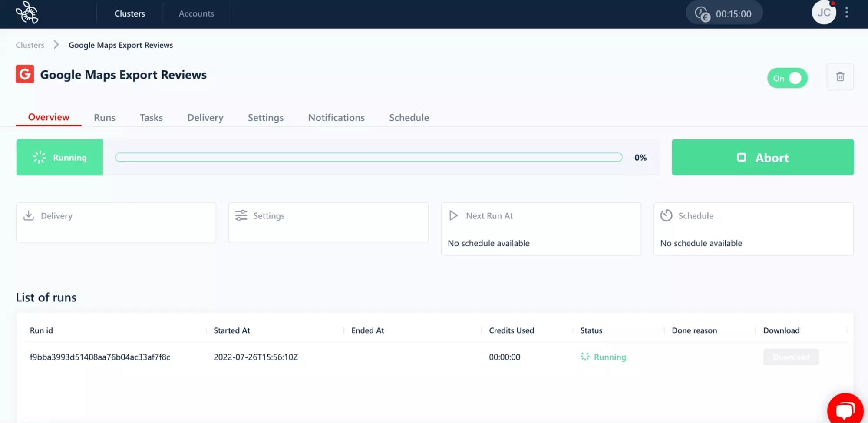The height and width of the screenshot is (423, 868).
Task: Select the Overview tab
Action: [49, 117]
